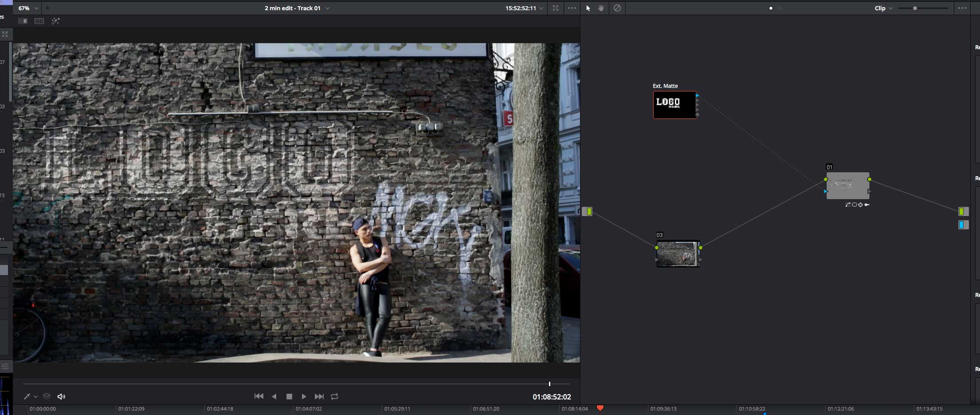Open node editor three-dot options menu
Image resolution: width=980 pixels, height=415 pixels.
pyautogui.click(x=962, y=8)
